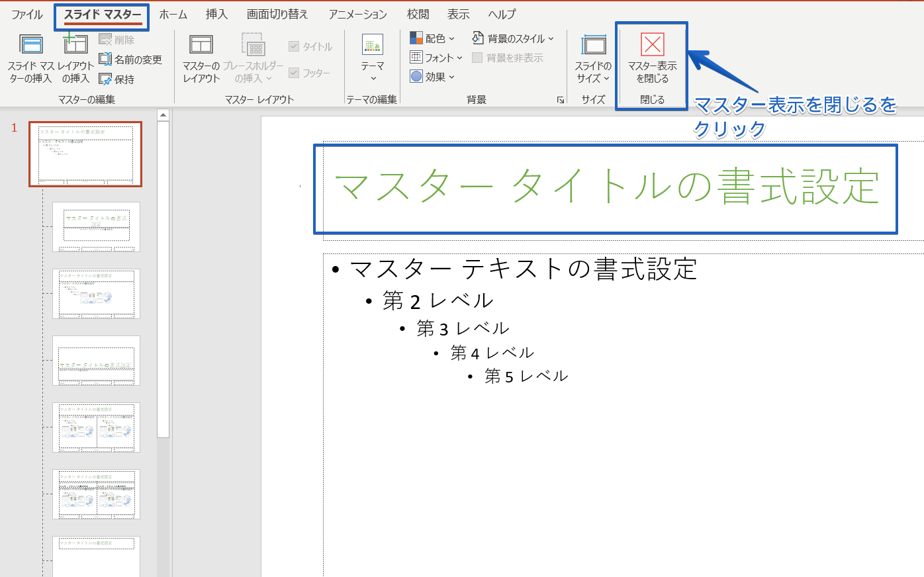Viewport: 924px width, 577px height.
Task: Open the 背景 group dialog launcher
Action: click(x=561, y=100)
